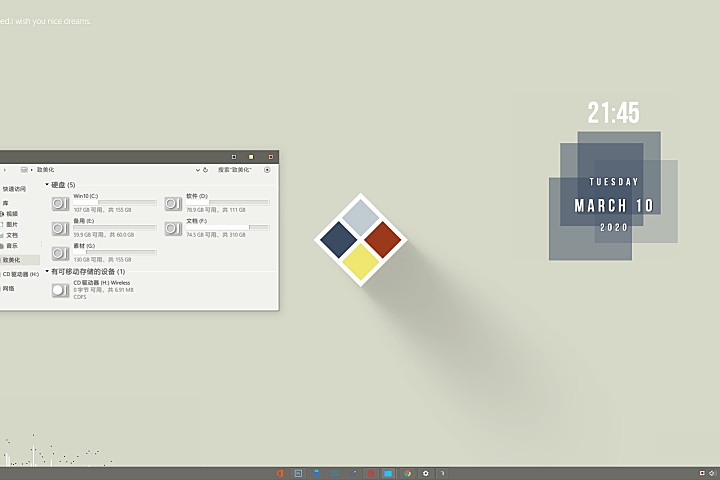Viewport: 720px width, 480px height.
Task: Open the gear settings icon in the taskbar
Action: (425, 473)
